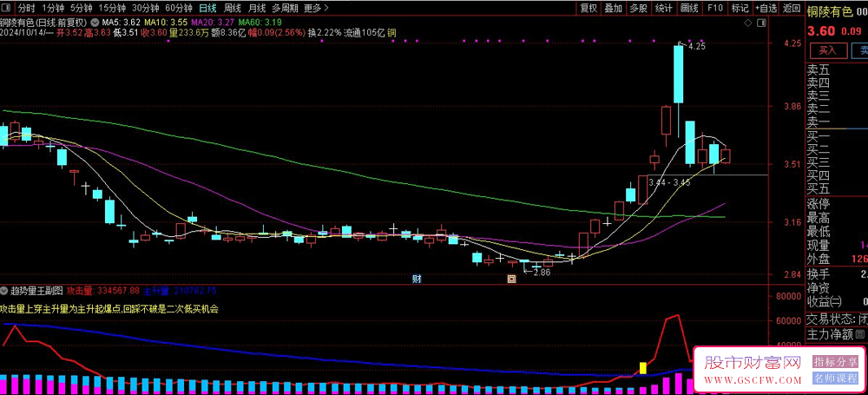Open the 主力净额 detail icon
Image resolution: width=868 pixels, height=395 pixels.
(x=859, y=334)
